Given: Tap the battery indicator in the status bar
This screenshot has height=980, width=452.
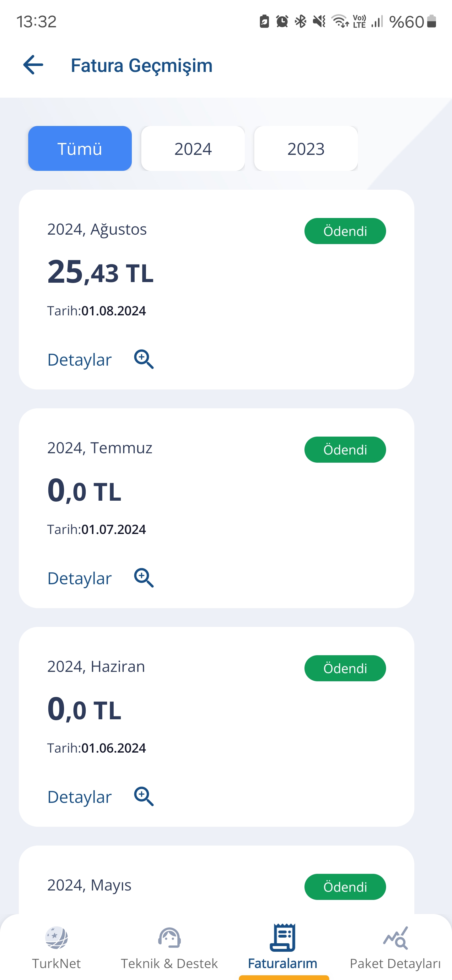Looking at the screenshot, I should click(x=431, y=21).
